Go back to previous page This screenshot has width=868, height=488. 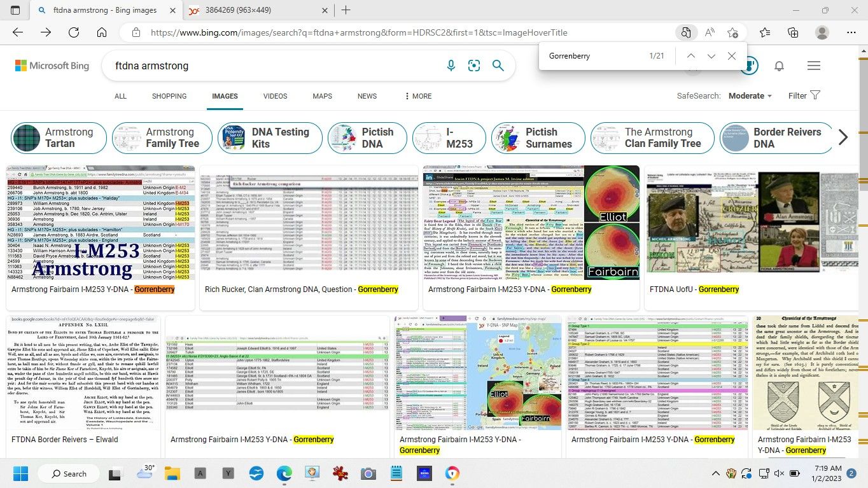tap(18, 32)
